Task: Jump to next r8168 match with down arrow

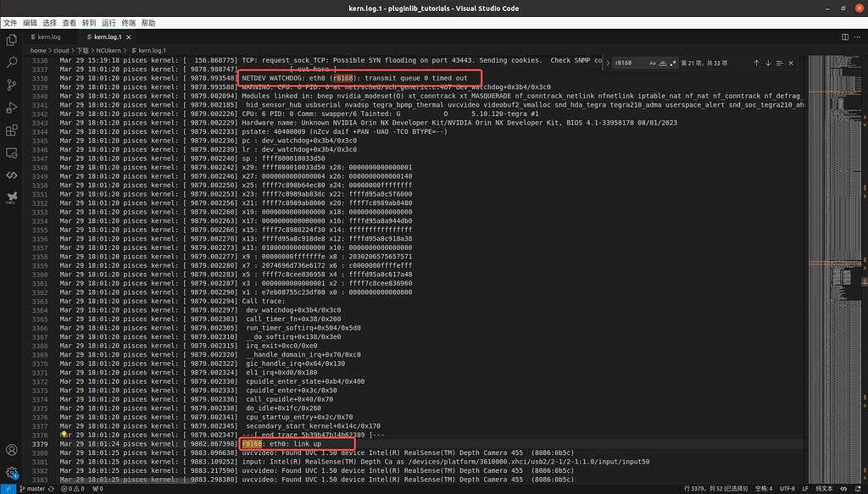Action: (768, 62)
